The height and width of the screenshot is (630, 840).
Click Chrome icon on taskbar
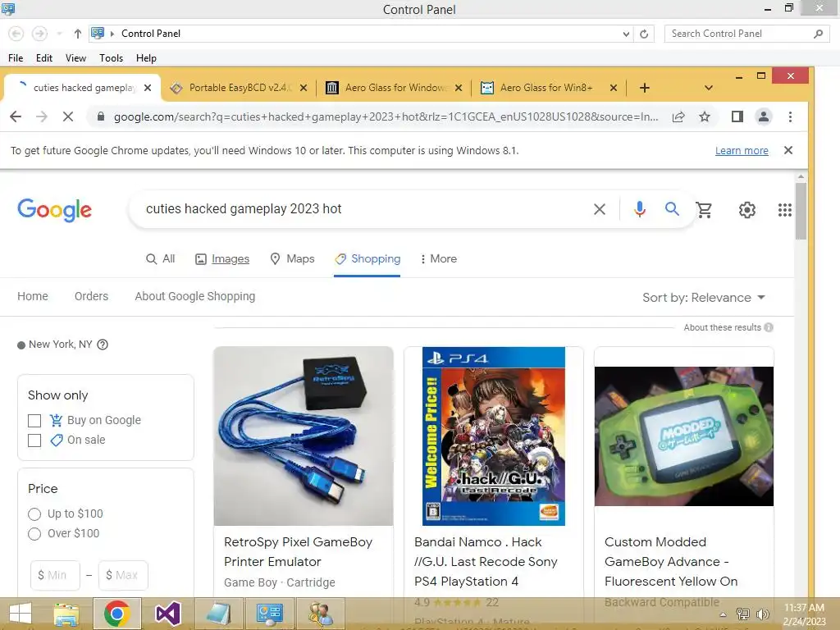[116, 614]
